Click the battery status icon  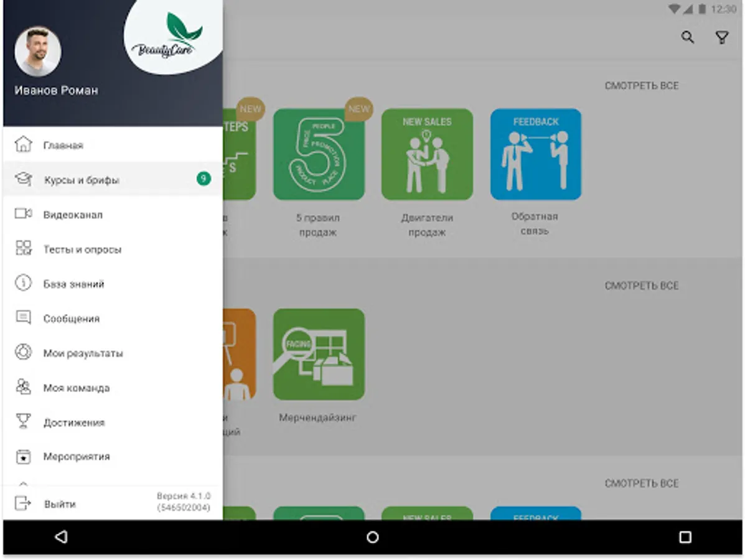[702, 9]
